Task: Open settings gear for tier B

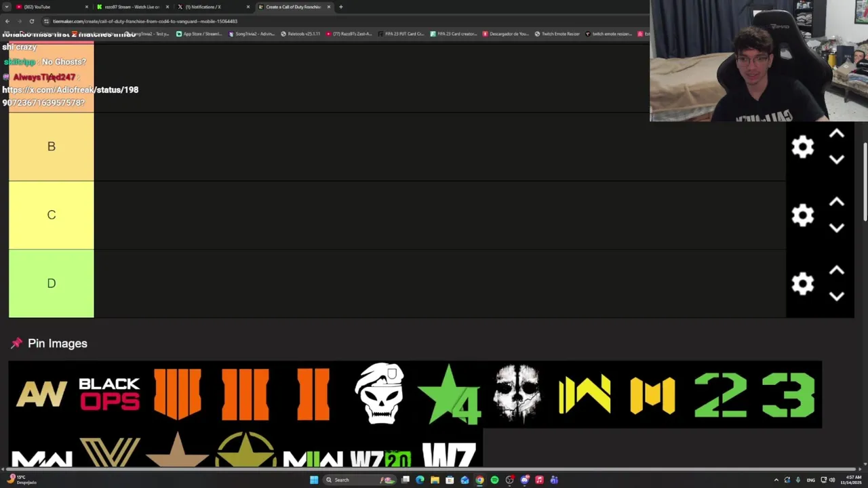Action: coord(803,147)
